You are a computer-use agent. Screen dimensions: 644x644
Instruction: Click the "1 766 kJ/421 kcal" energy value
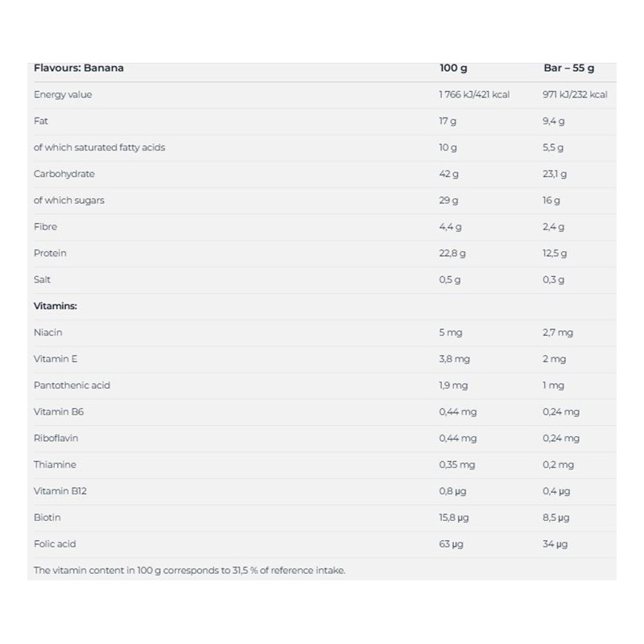click(474, 95)
